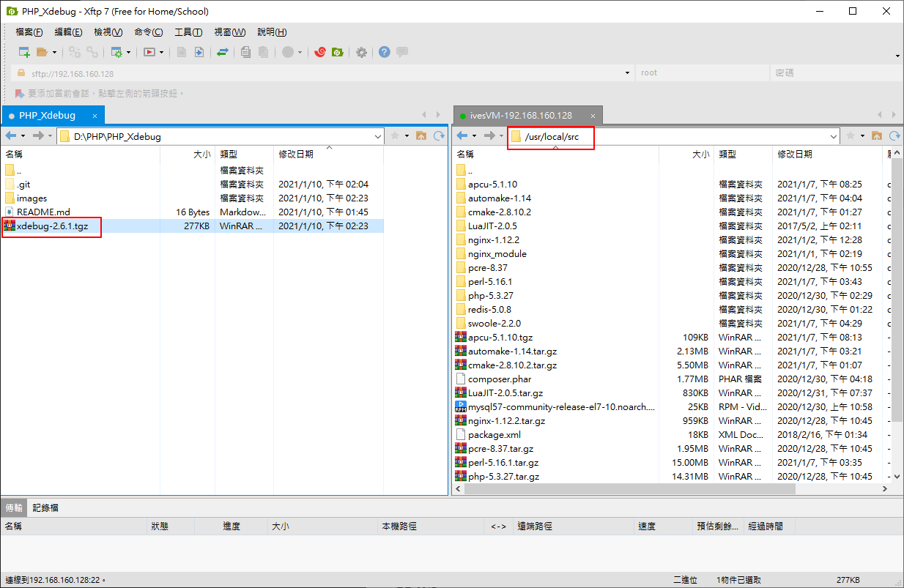Click the remote pane home folder icon
The width and height of the screenshot is (904, 588).
[877, 136]
